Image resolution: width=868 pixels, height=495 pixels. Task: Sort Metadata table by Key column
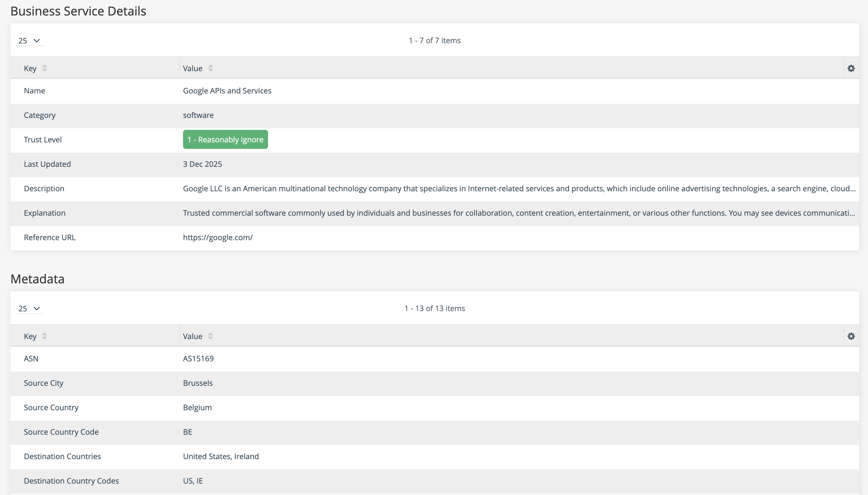44,336
